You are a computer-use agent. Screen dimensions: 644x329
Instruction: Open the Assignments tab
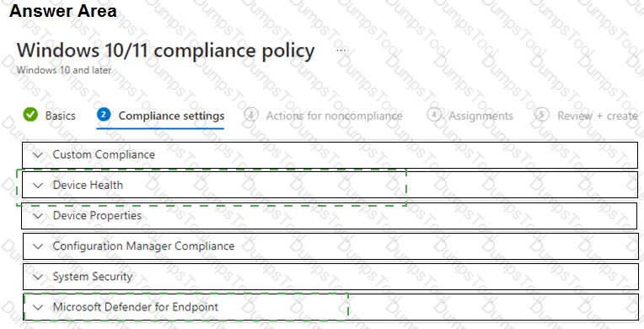(480, 116)
